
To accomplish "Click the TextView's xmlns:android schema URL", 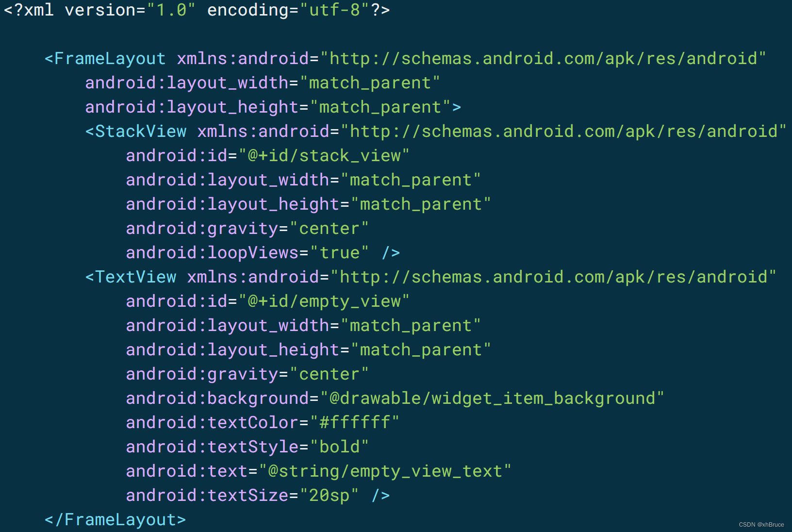I will tap(553, 277).
